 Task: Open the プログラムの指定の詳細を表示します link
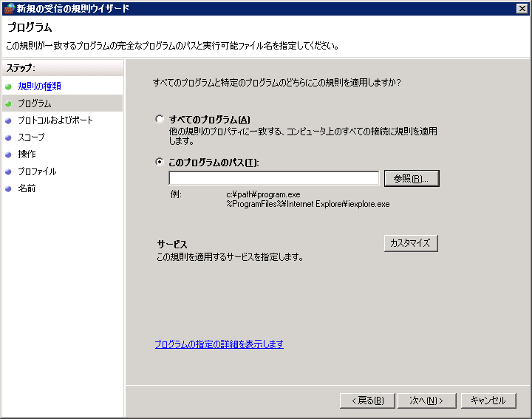tap(219, 344)
